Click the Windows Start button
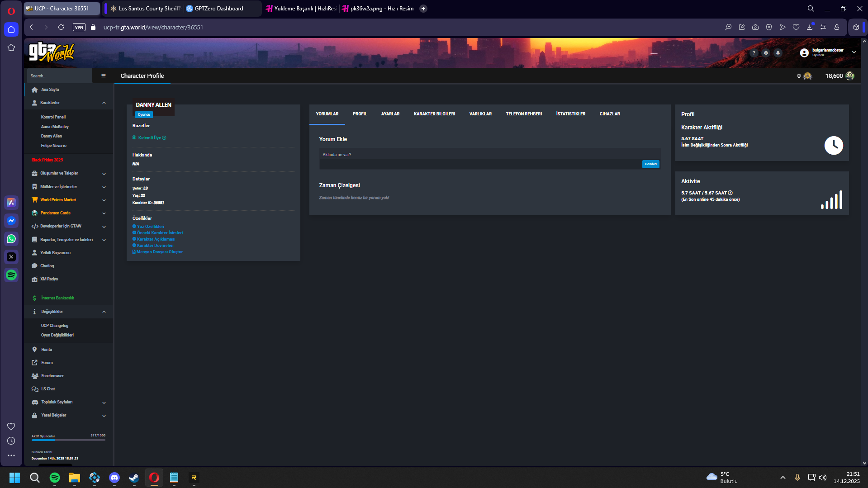This screenshot has width=868, height=488. pyautogui.click(x=15, y=477)
